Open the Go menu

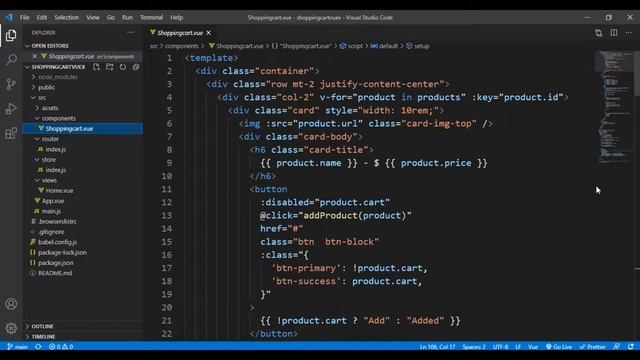tap(111, 18)
